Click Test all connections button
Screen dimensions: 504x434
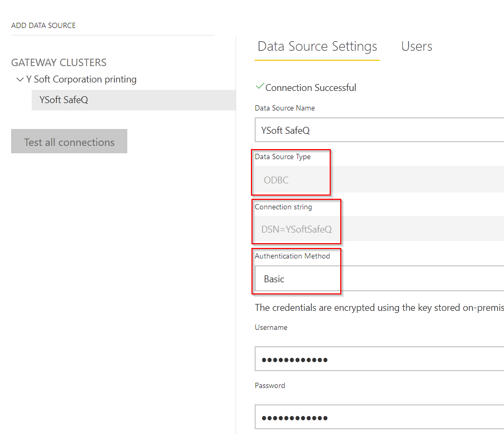(x=69, y=141)
